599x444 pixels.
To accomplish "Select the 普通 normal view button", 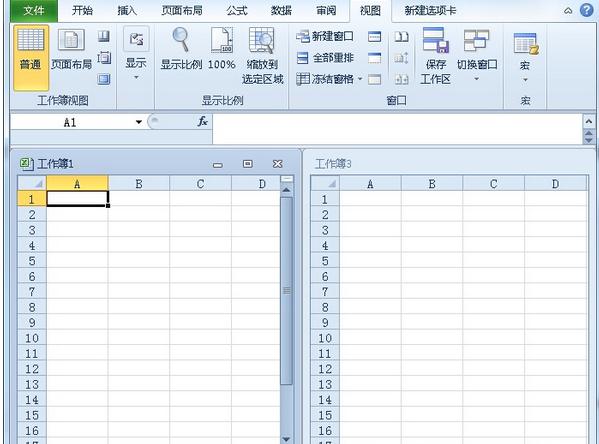I will (x=31, y=57).
